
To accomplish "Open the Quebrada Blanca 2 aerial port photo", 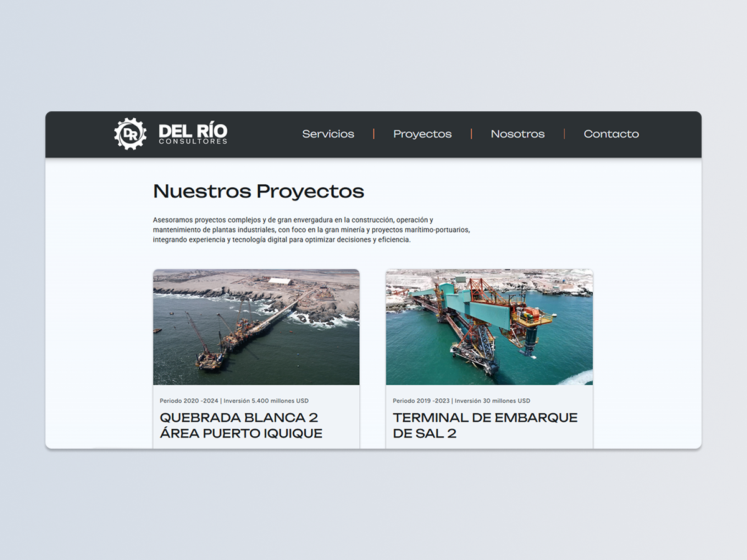I will pos(256,327).
